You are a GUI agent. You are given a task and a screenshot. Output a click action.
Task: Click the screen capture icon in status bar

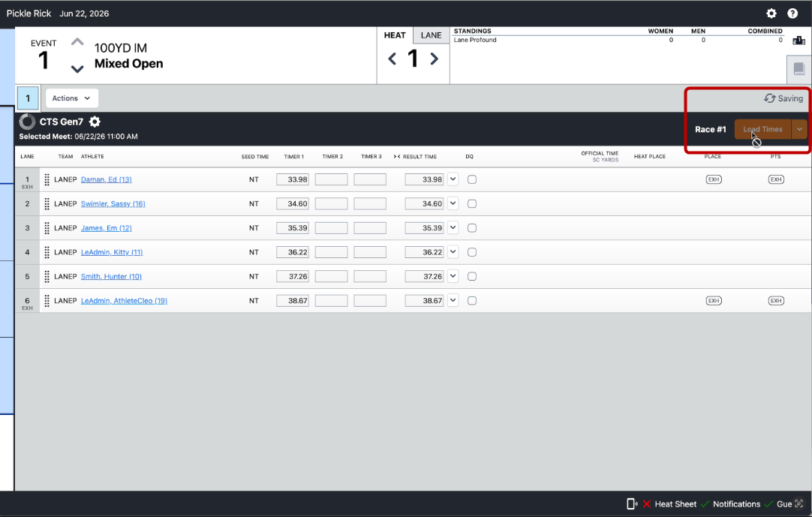(x=799, y=503)
